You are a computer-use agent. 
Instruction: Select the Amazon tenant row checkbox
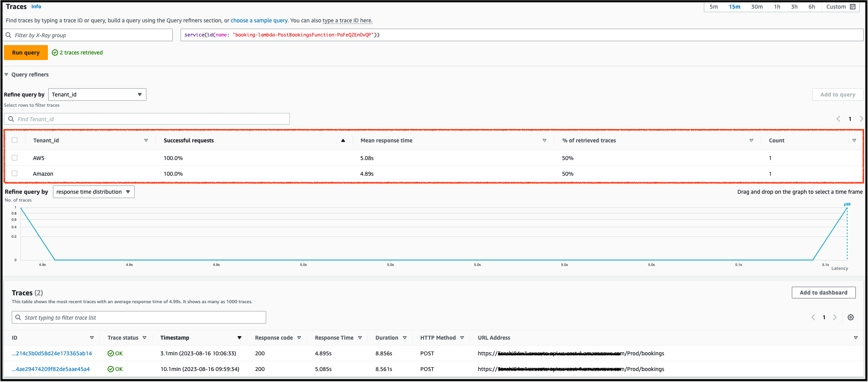click(15, 173)
